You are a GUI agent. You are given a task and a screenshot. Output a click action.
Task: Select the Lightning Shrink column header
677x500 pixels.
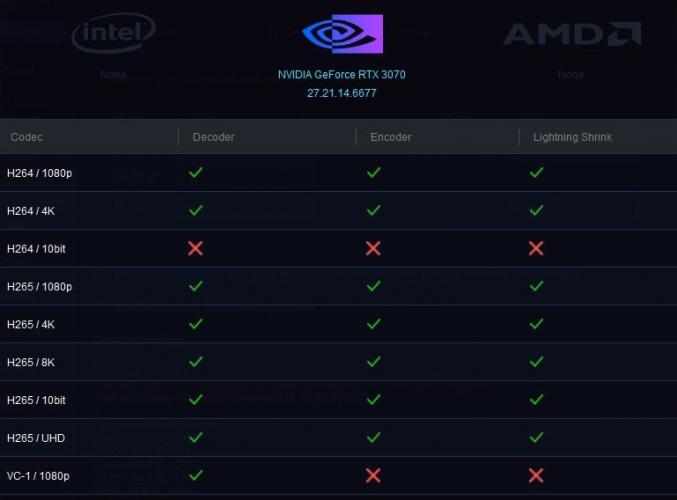click(572, 137)
